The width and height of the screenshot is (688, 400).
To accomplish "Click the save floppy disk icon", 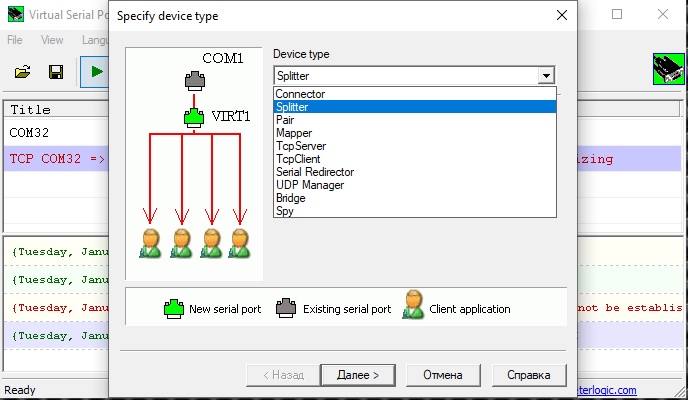I will click(56, 72).
